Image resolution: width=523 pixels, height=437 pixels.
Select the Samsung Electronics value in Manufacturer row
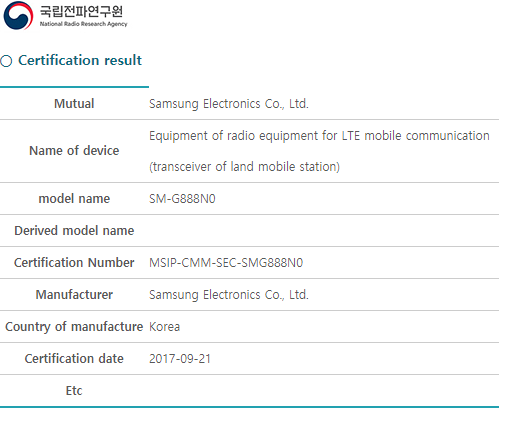click(229, 295)
